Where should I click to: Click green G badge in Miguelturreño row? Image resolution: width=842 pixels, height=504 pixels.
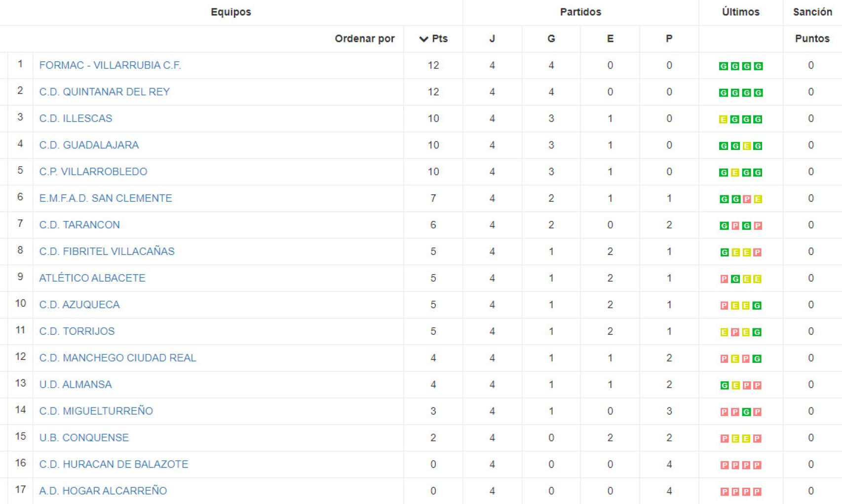click(747, 412)
